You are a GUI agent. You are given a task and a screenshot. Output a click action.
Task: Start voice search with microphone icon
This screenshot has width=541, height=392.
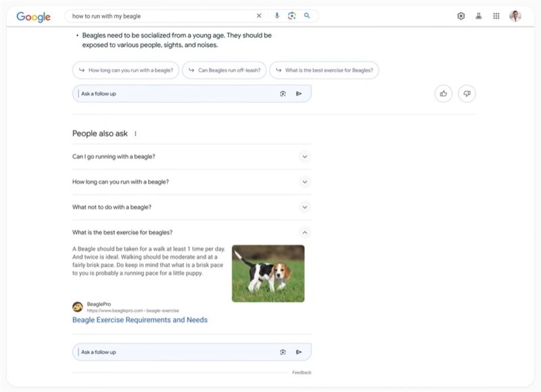(x=277, y=16)
